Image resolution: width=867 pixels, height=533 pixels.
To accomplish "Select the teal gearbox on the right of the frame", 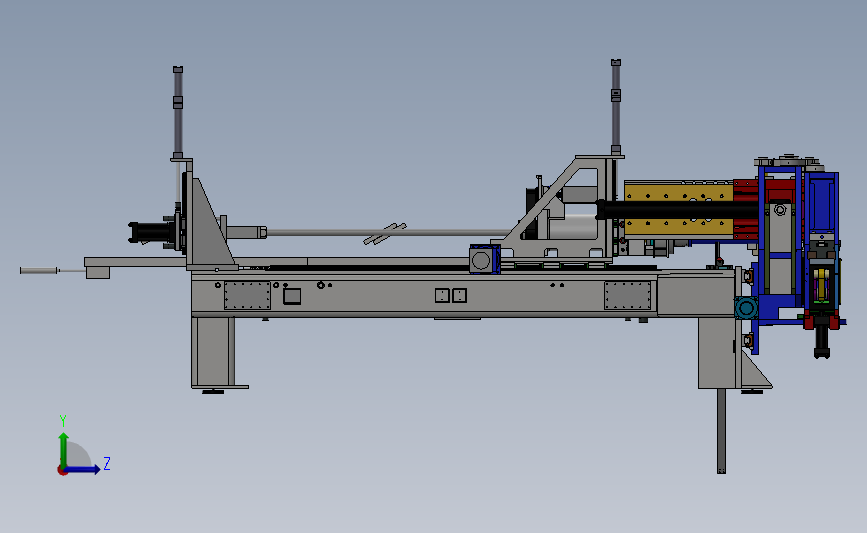I will (x=746, y=307).
